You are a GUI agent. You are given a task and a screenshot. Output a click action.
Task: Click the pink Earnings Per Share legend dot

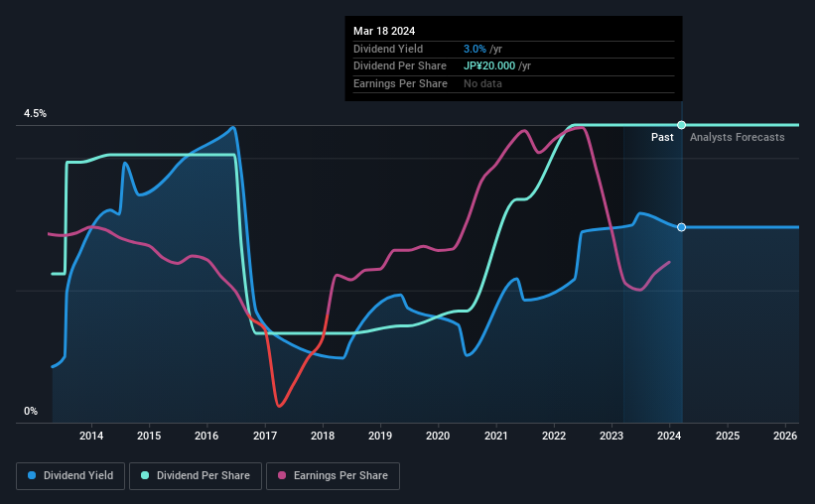(282, 475)
